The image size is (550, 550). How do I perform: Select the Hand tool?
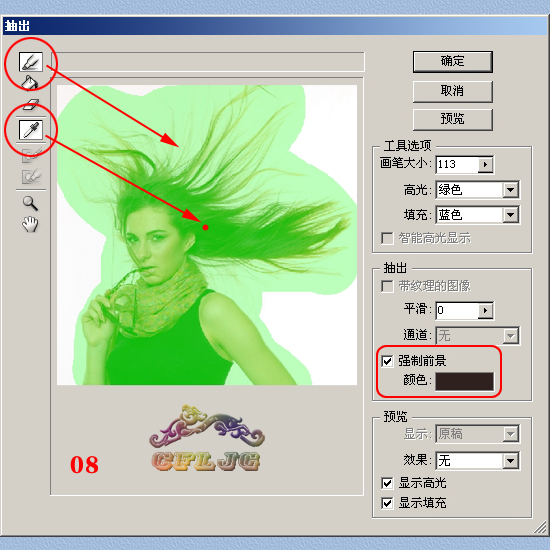click(x=30, y=224)
